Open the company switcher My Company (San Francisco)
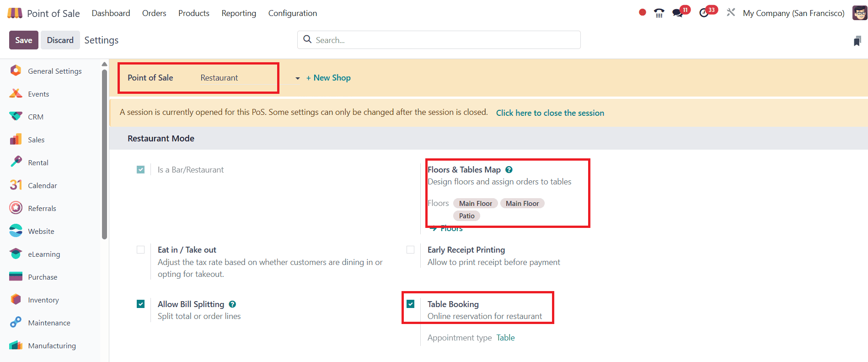The image size is (868, 362). 793,13
